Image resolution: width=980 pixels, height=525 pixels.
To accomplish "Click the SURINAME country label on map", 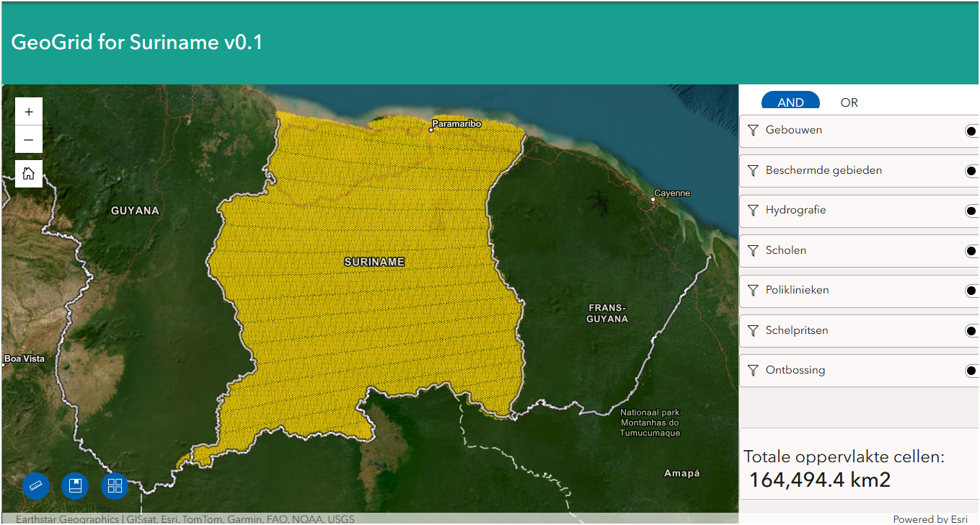I will point(374,262).
